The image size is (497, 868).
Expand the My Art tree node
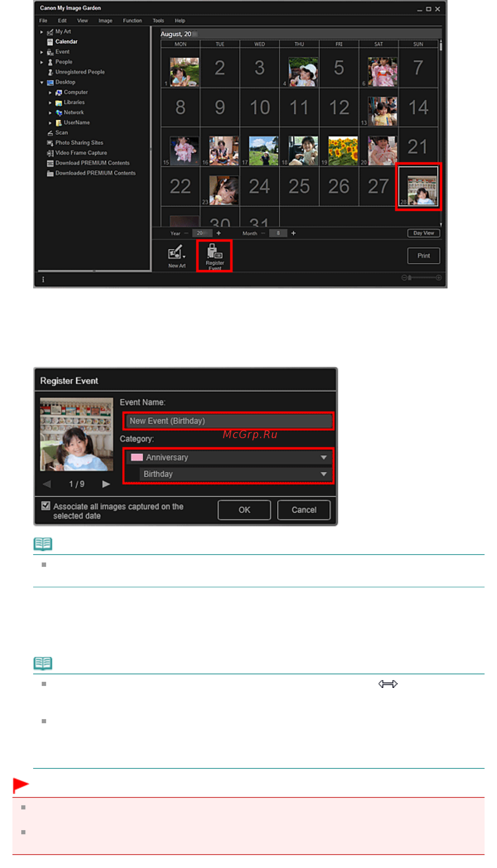[x=42, y=32]
